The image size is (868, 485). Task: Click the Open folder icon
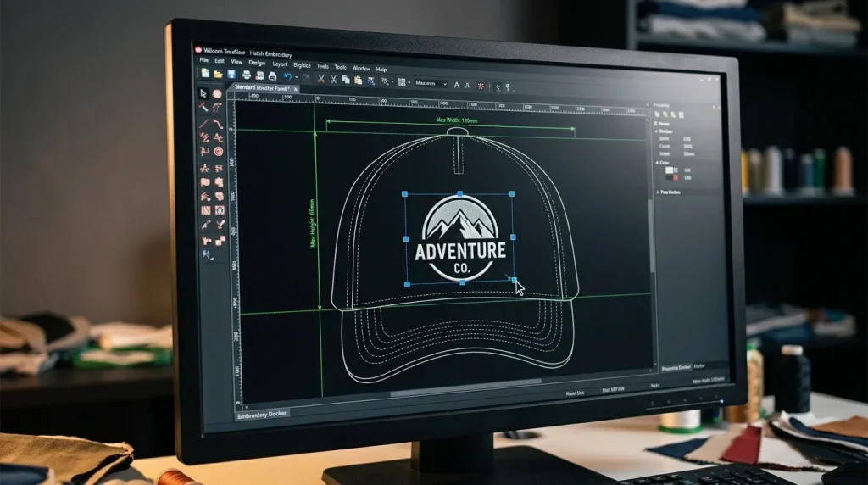218,73
